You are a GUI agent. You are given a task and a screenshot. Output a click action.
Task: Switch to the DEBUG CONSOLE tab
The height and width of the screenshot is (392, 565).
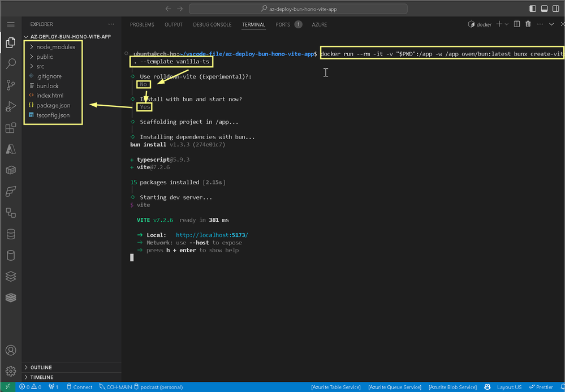(x=212, y=25)
